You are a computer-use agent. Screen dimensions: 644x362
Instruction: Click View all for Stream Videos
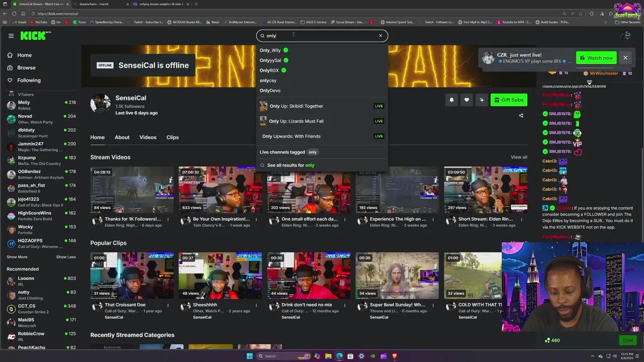[x=519, y=157]
